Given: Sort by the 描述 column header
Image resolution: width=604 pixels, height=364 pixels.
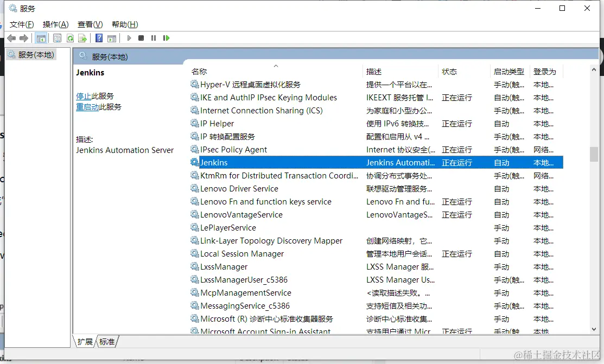Looking at the screenshot, I should (x=374, y=71).
